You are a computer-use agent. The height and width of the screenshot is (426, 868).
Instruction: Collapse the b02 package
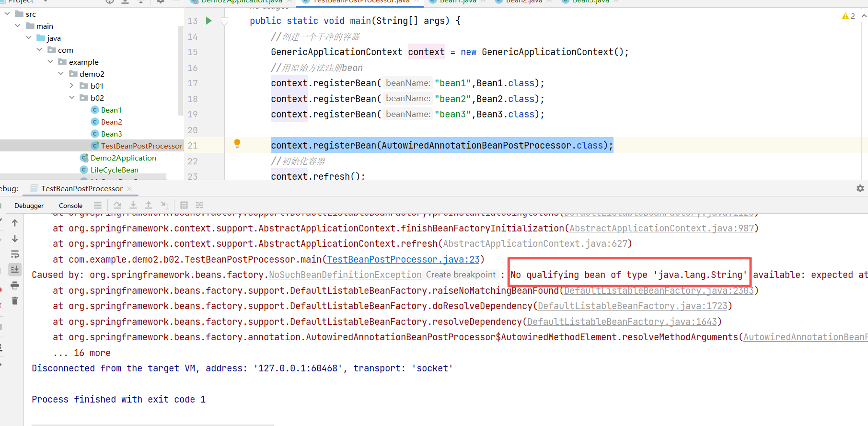(72, 98)
